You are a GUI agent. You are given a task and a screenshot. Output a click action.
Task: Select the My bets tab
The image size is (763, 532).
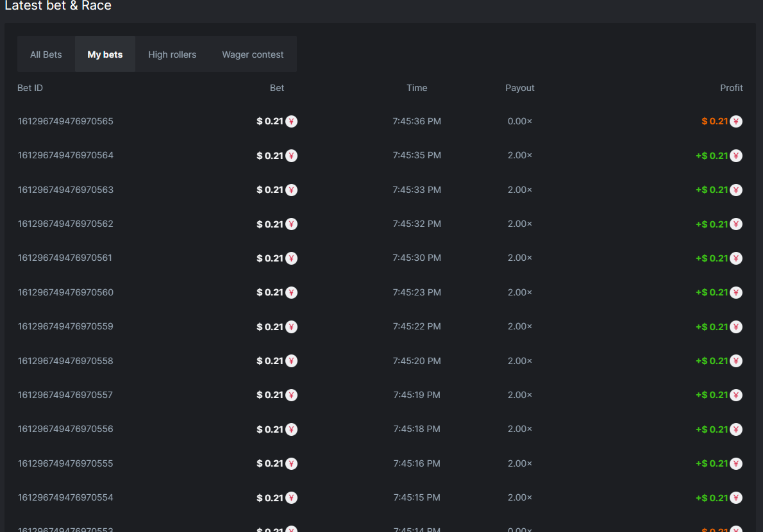pos(105,54)
